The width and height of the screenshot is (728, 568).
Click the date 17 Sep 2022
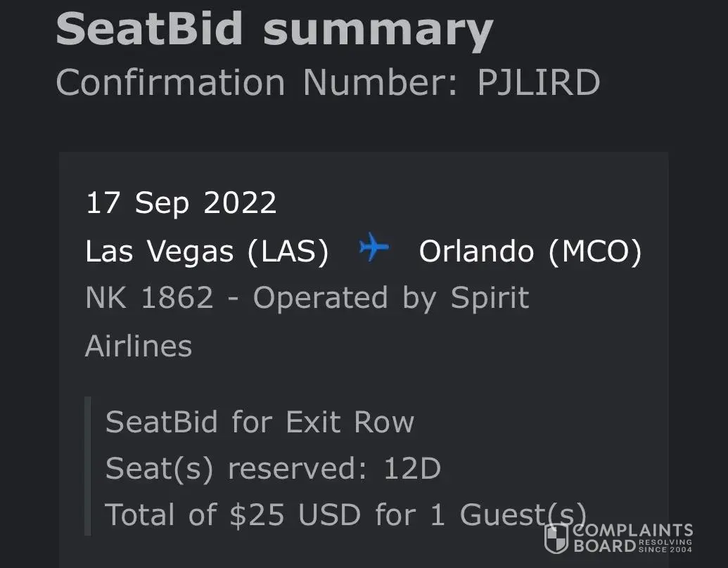pyautogui.click(x=181, y=203)
